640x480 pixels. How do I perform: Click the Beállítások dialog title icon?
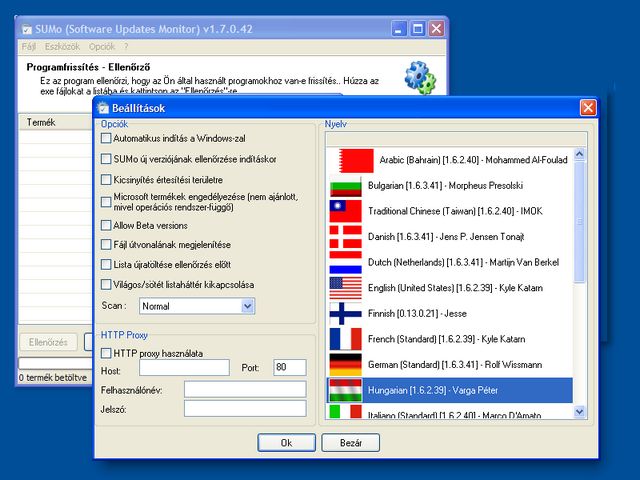point(103,108)
